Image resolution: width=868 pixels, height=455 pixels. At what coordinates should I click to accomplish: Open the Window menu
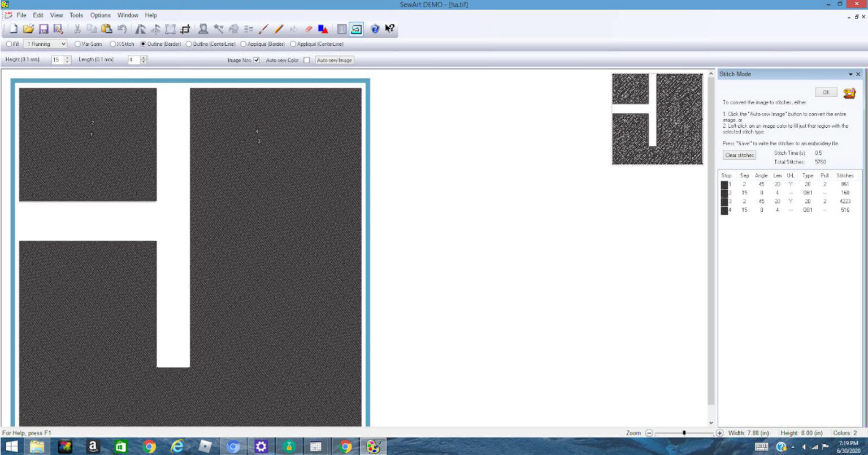[128, 15]
